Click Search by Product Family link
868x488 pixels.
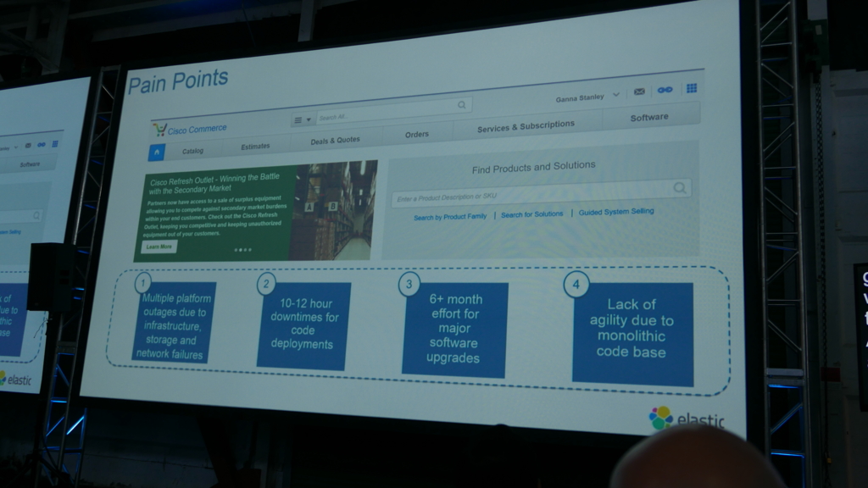pos(450,217)
